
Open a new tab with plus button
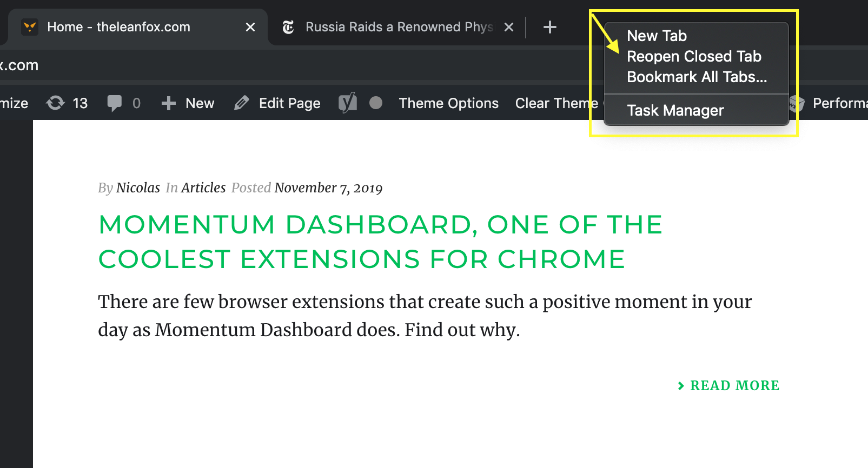[x=549, y=27]
